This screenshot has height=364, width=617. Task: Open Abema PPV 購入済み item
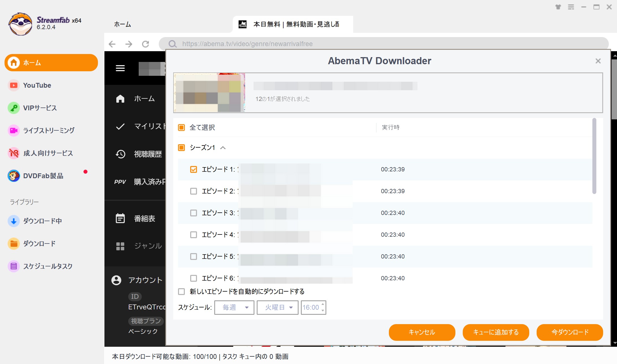tap(140, 182)
